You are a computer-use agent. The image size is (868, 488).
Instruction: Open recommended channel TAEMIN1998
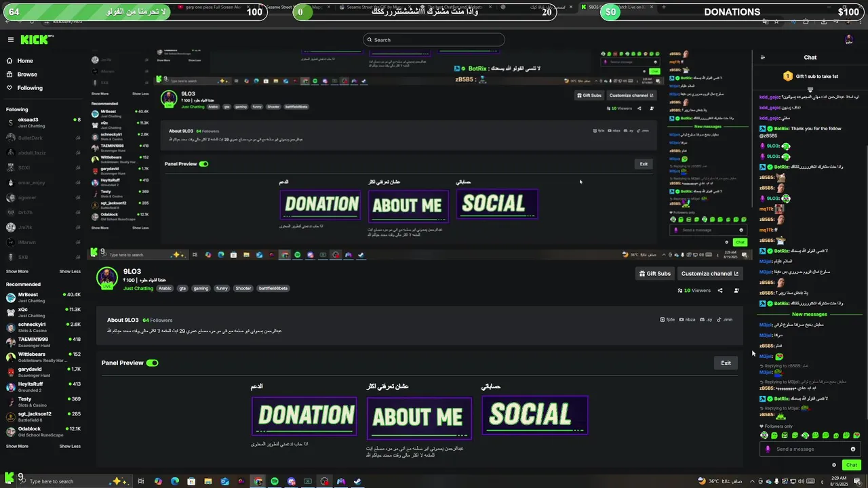coord(43,342)
